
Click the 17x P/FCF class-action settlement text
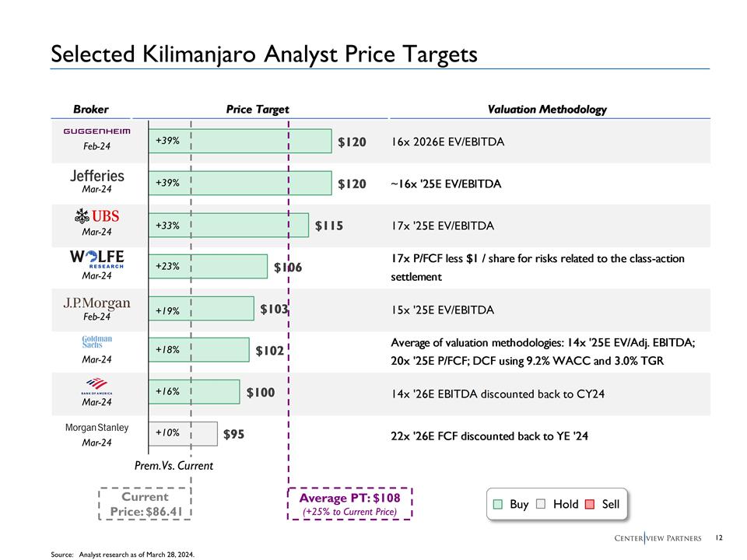538,268
